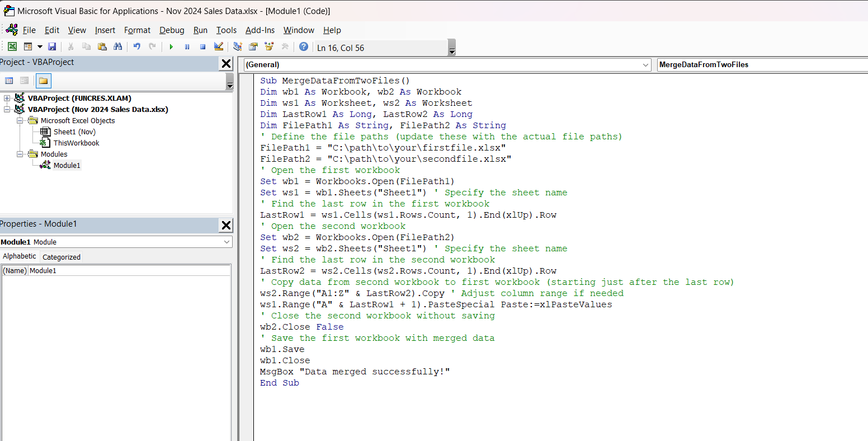Open VBA Help question mark icon
The width and height of the screenshot is (868, 441).
tap(303, 47)
